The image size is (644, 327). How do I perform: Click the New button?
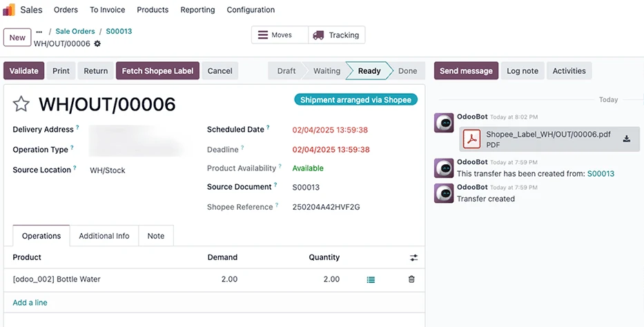[17, 37]
